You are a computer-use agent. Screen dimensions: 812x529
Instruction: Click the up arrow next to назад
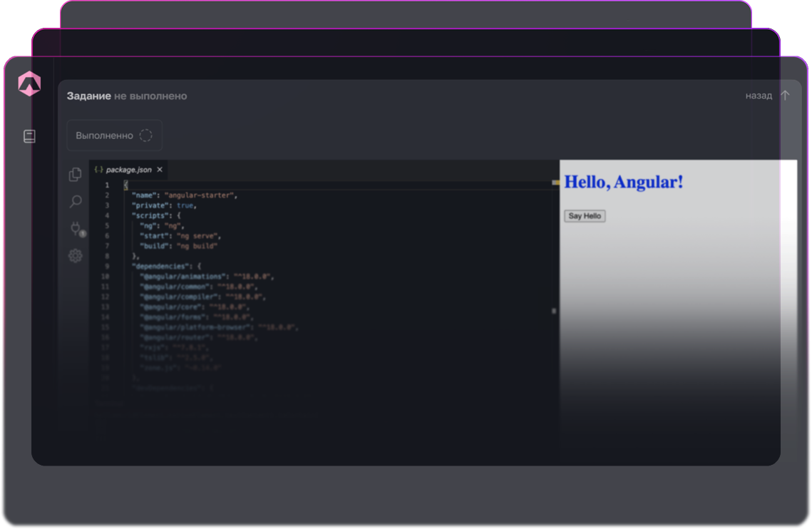786,96
